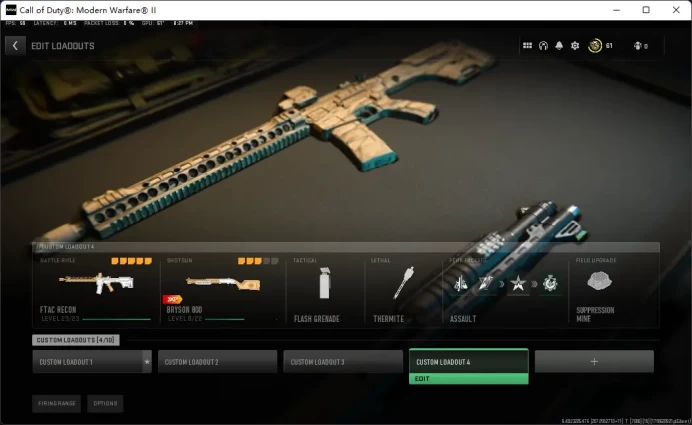692x425 pixels.
Task: Minimize the game window
Action: coord(617,10)
